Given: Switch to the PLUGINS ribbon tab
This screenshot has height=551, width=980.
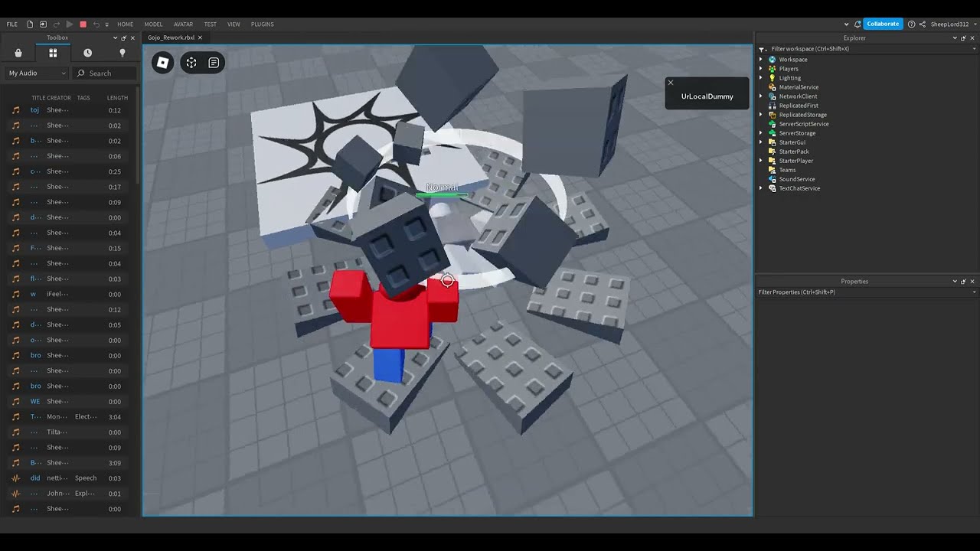Looking at the screenshot, I should click(262, 24).
